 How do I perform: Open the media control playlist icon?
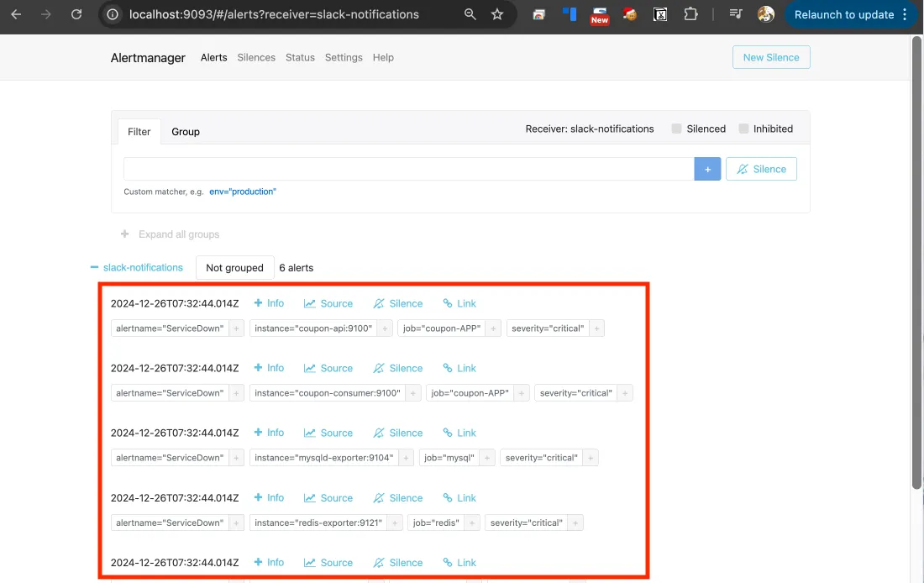pos(736,14)
